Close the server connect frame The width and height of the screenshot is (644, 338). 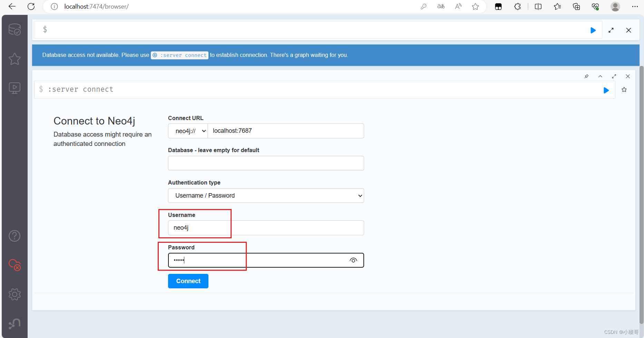[628, 76]
